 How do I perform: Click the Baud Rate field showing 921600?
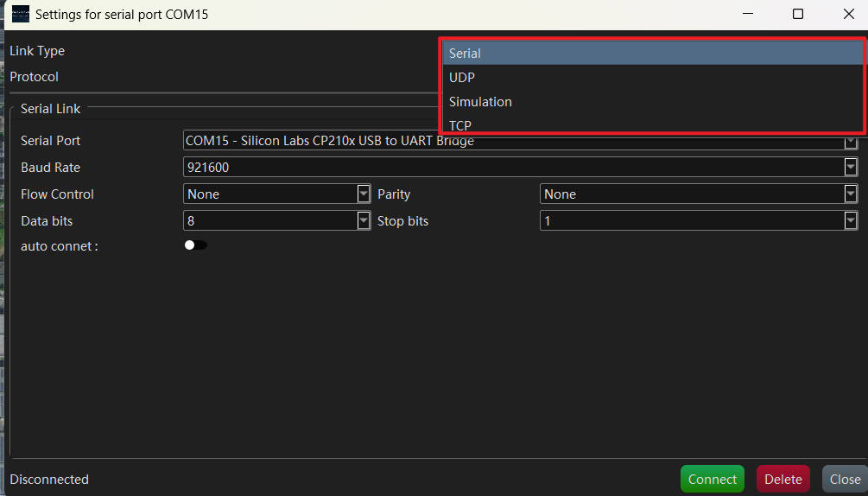[x=520, y=167]
